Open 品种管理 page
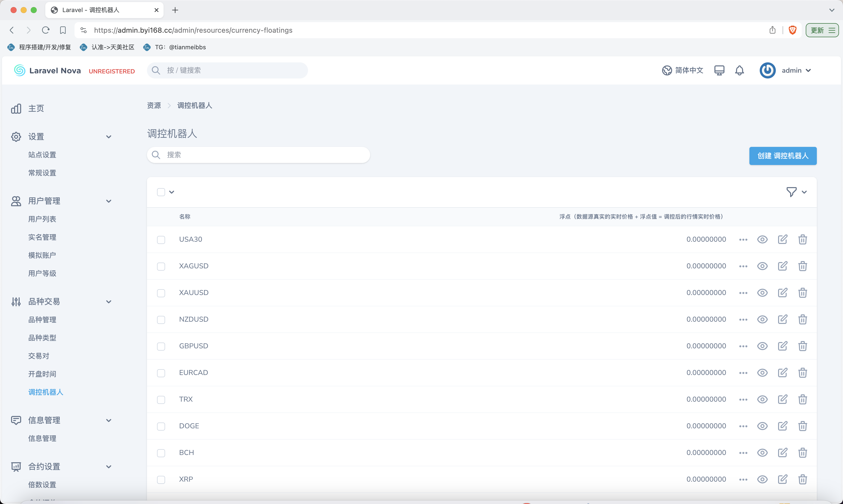The width and height of the screenshot is (843, 504). tap(42, 320)
